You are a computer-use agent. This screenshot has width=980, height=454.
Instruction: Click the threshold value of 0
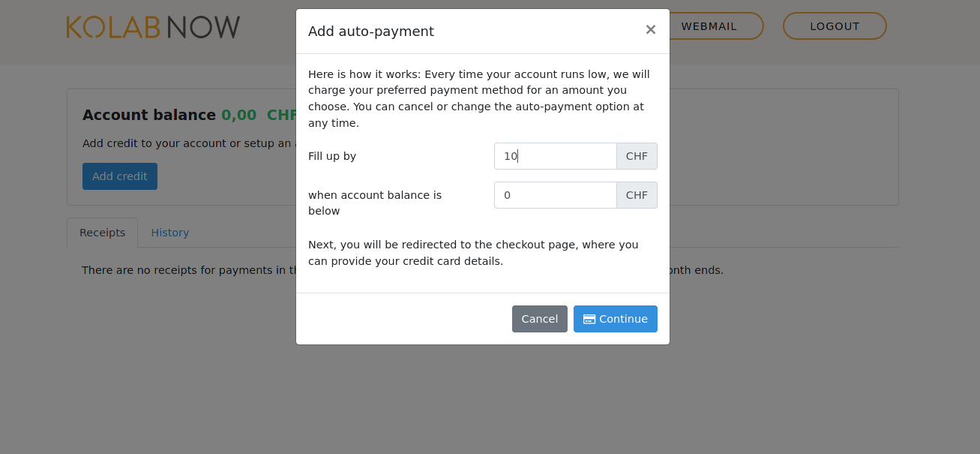coord(507,194)
